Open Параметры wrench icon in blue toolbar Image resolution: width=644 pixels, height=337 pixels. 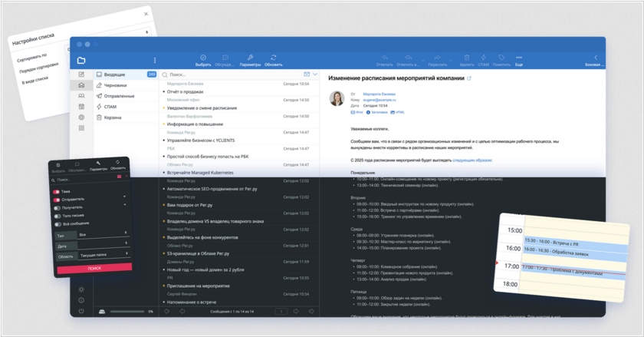point(249,58)
